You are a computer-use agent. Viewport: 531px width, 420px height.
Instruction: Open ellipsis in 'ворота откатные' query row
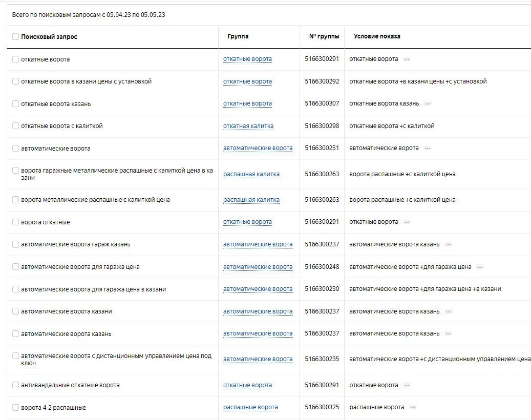point(407,222)
